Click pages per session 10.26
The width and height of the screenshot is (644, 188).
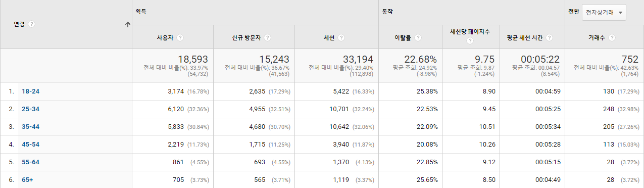click(487, 145)
